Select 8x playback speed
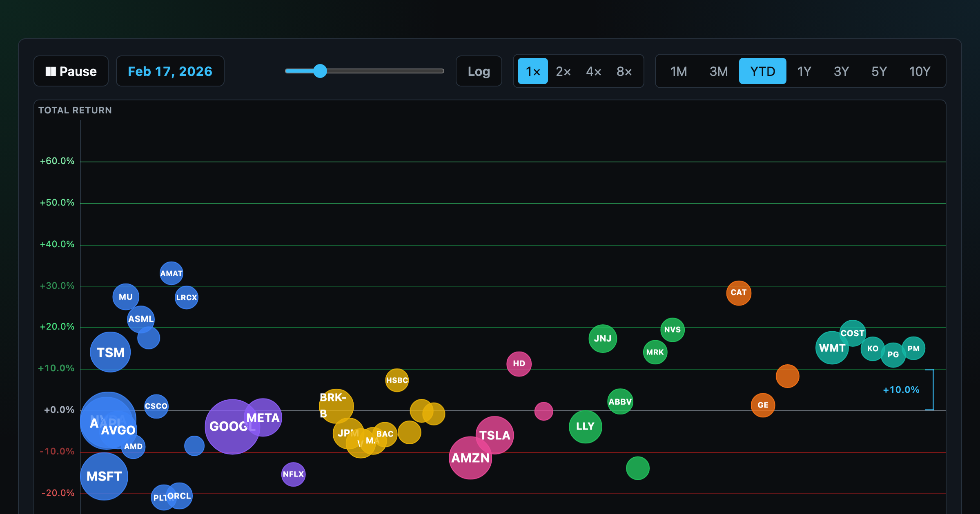 pyautogui.click(x=624, y=71)
